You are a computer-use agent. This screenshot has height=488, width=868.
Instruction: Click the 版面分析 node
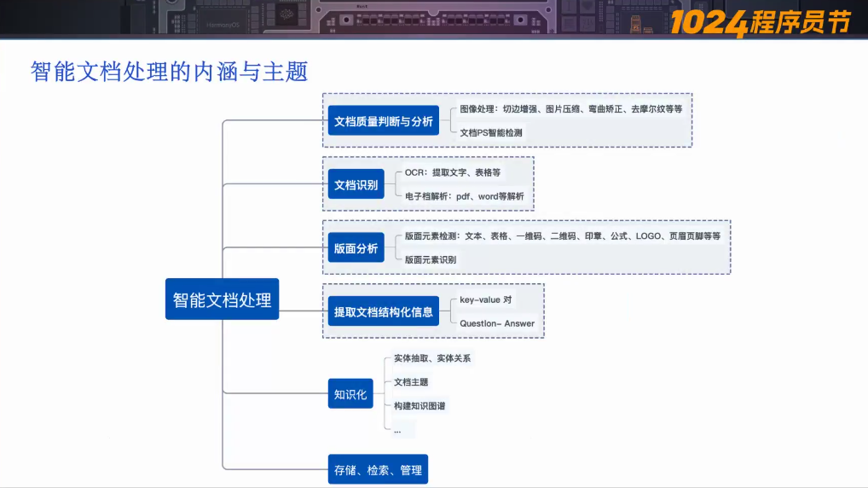(356, 248)
